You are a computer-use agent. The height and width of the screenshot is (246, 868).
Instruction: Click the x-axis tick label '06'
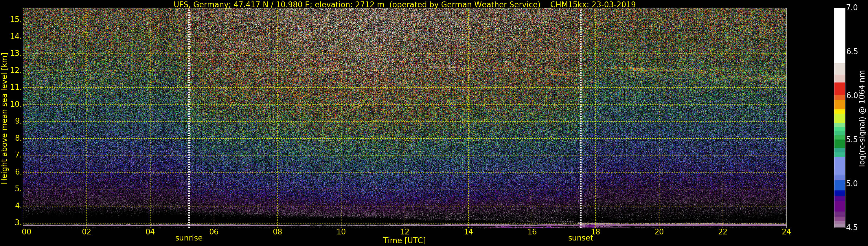click(214, 232)
